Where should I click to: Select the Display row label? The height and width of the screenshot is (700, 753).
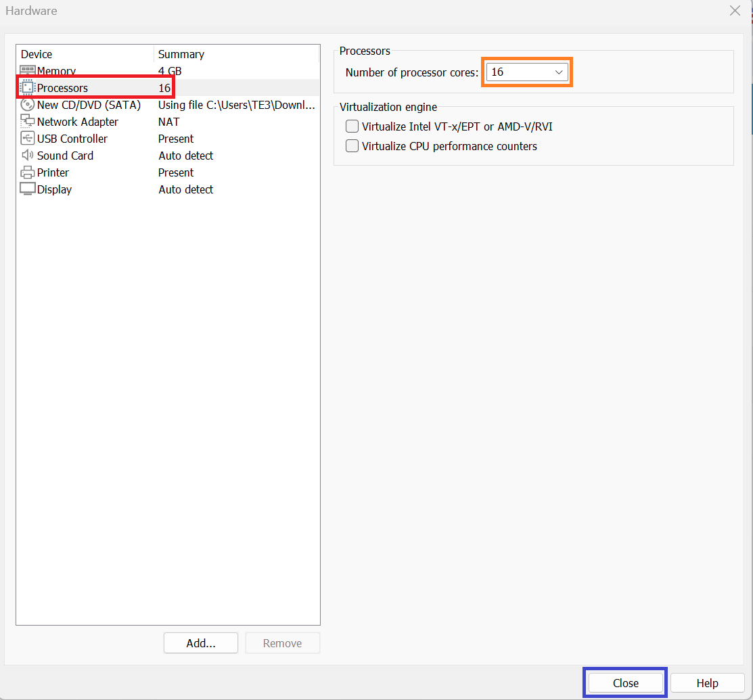pyautogui.click(x=54, y=189)
